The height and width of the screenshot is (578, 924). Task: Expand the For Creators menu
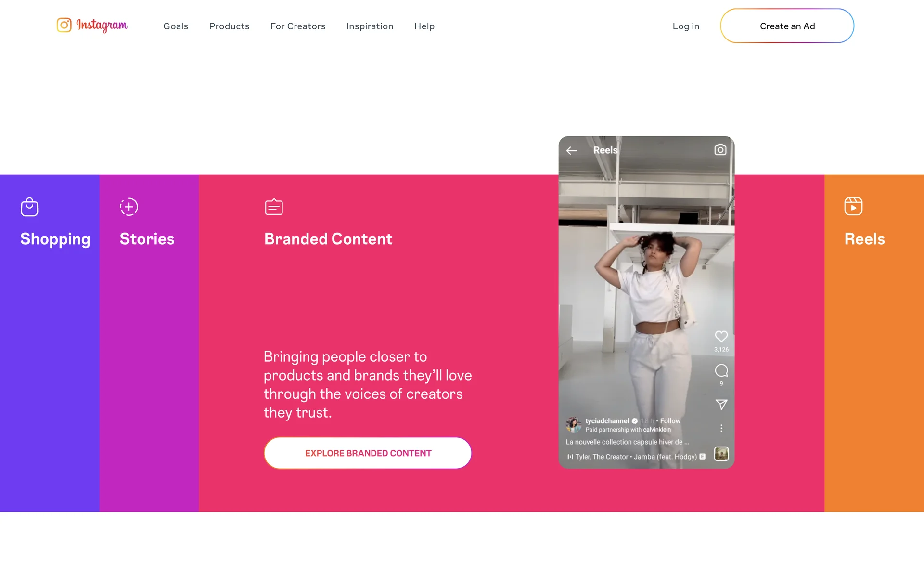click(x=298, y=26)
